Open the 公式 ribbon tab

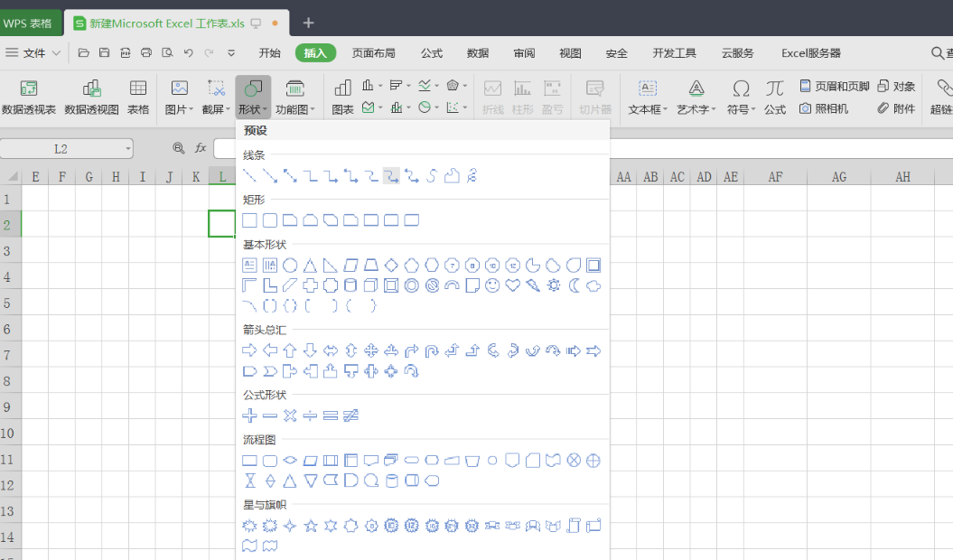(432, 53)
